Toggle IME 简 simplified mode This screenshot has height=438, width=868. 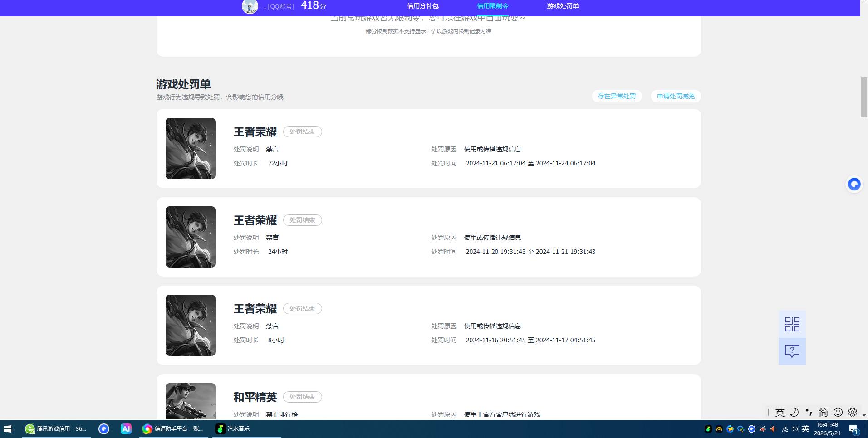pos(823,412)
